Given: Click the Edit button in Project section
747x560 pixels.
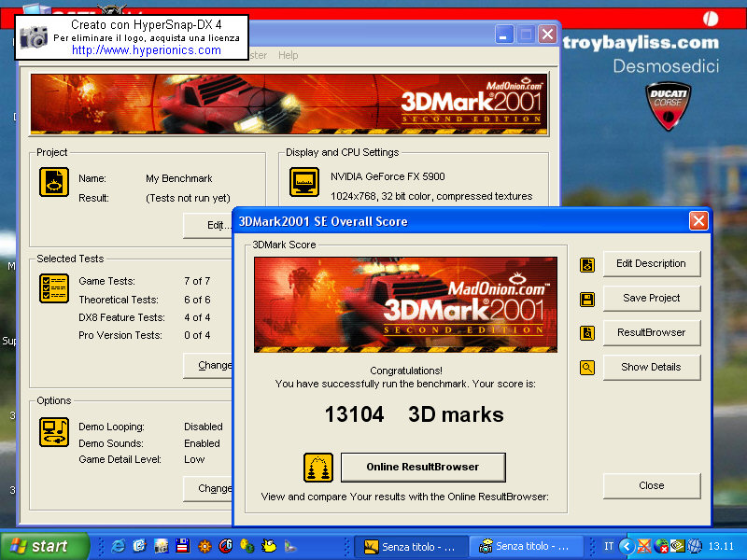Looking at the screenshot, I should pos(208,225).
